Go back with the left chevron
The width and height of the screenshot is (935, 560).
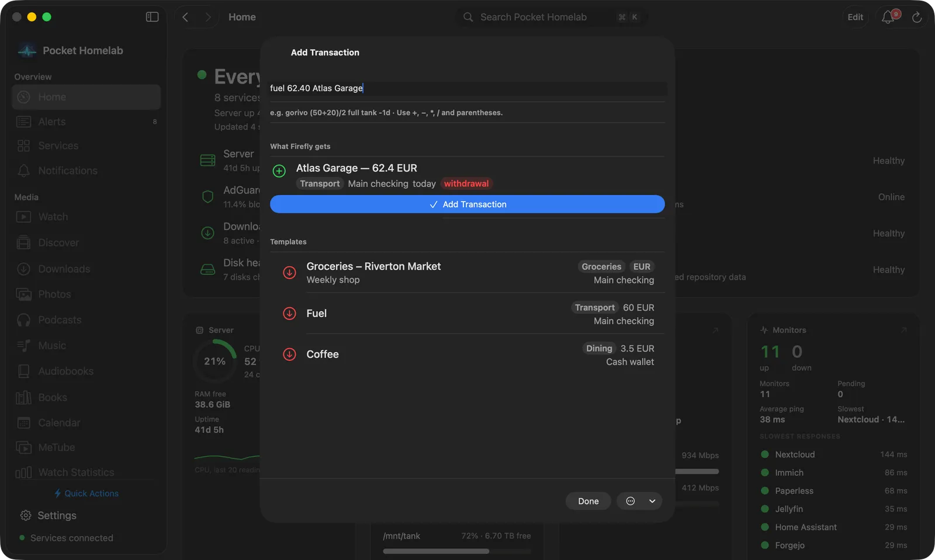(185, 17)
